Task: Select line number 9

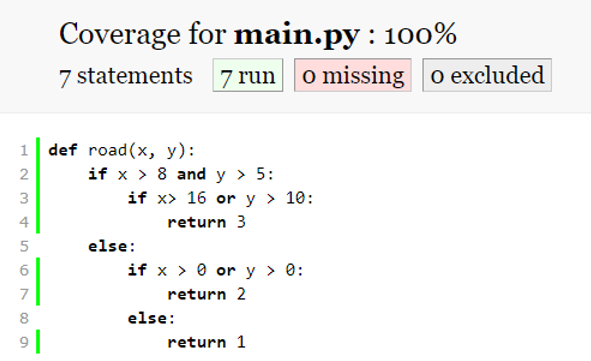Action: point(24,342)
